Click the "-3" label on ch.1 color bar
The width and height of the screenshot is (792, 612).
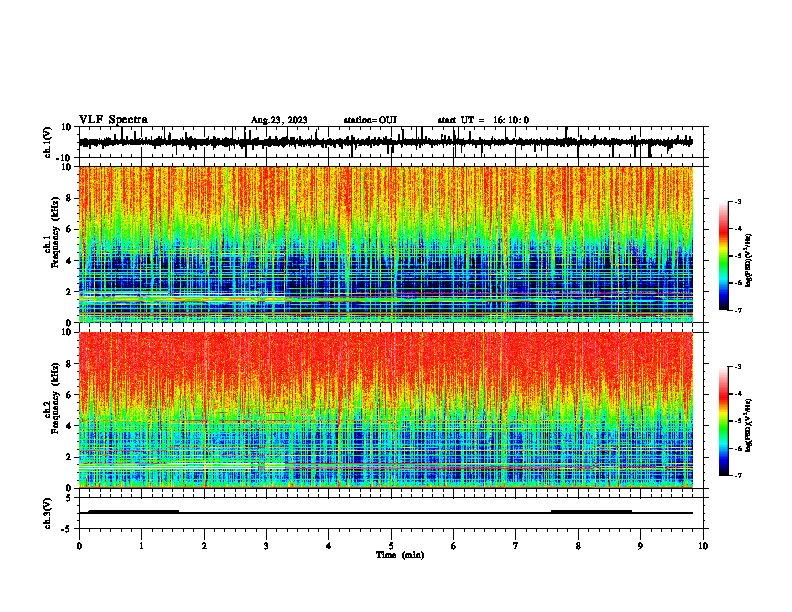(x=738, y=201)
